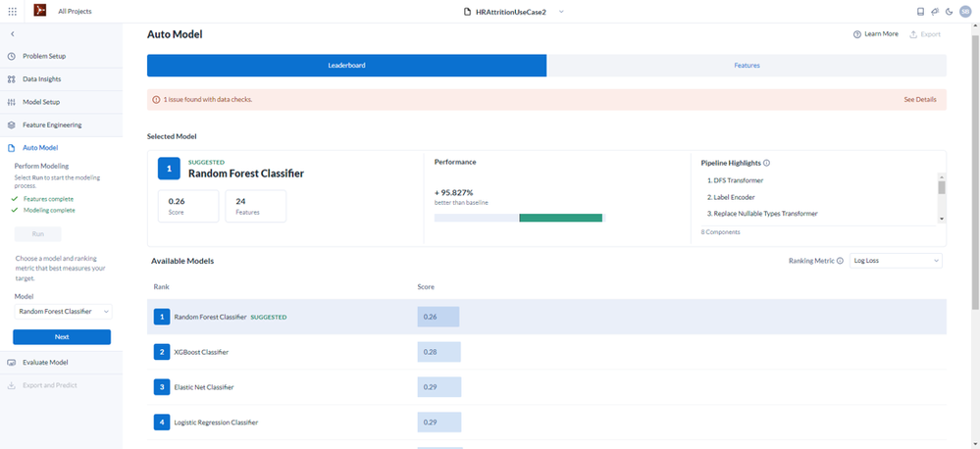Toggle dark mode with the moon icon
The width and height of the screenshot is (980, 449).
coord(949,11)
